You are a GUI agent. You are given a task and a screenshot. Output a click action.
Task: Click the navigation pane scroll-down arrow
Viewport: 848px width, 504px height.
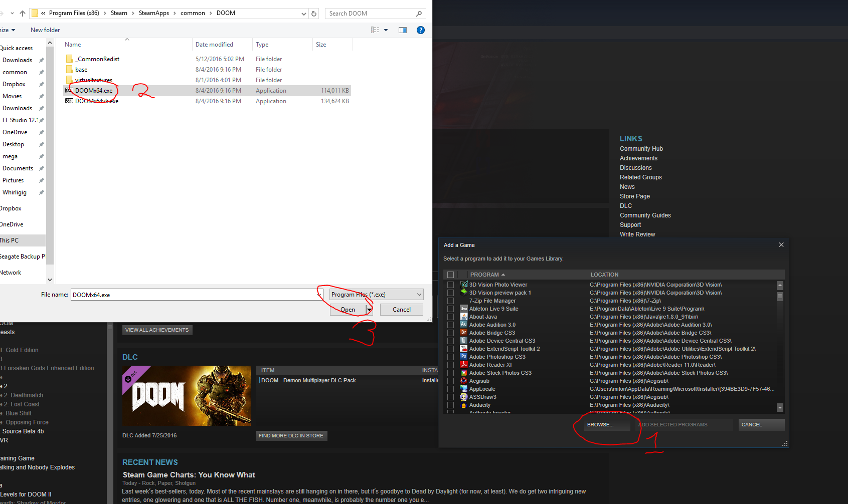(x=50, y=280)
